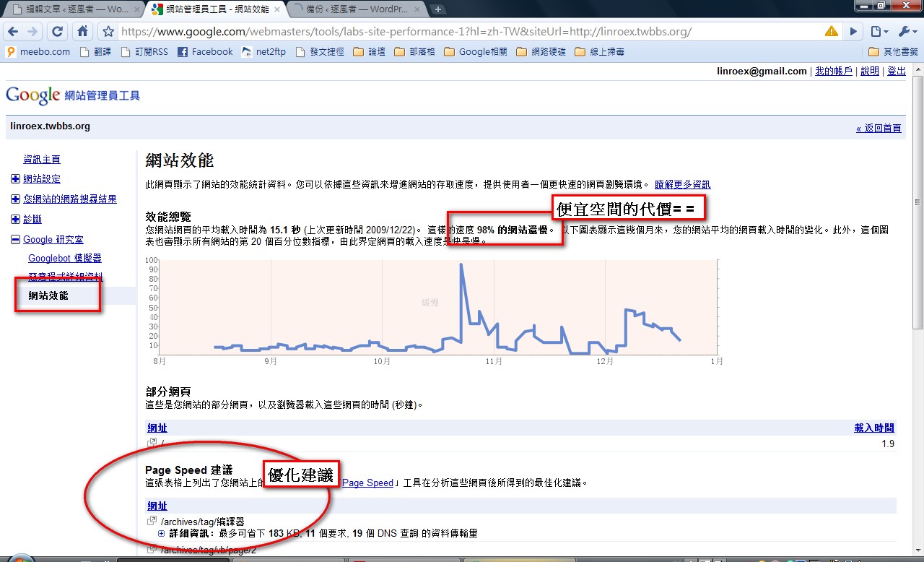Open the Facebook bookmark

point(205,52)
